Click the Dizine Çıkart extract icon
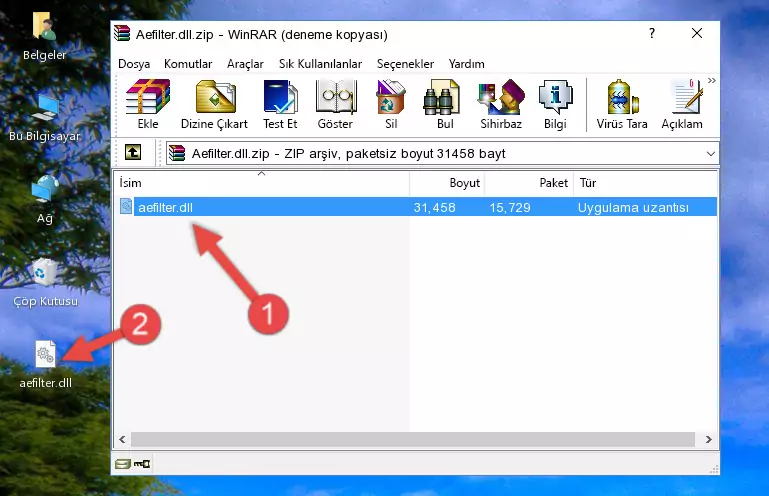The height and width of the screenshot is (496, 769). click(214, 104)
